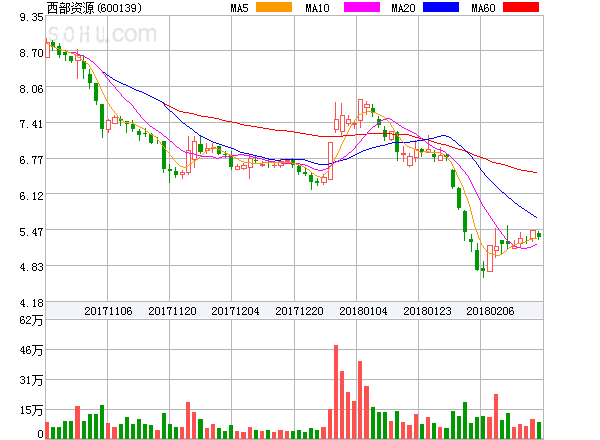The image size is (600, 440).
Task: Click the 20180206 date label
Action: click(x=490, y=311)
